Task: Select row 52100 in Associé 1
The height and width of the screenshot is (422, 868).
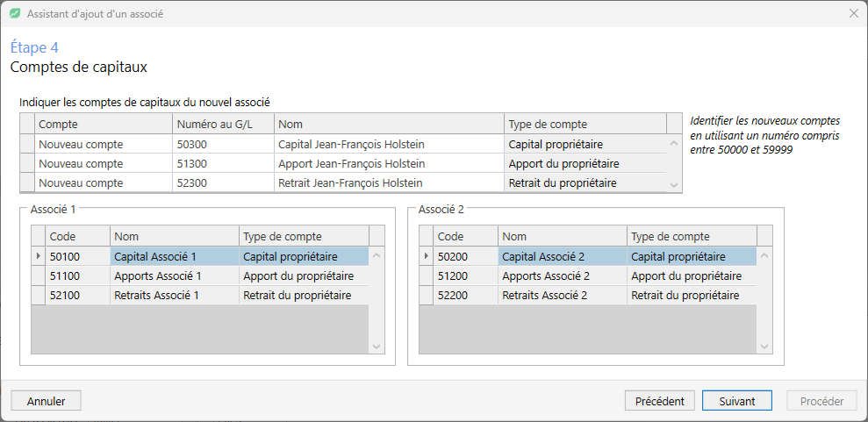Action: click(200, 296)
